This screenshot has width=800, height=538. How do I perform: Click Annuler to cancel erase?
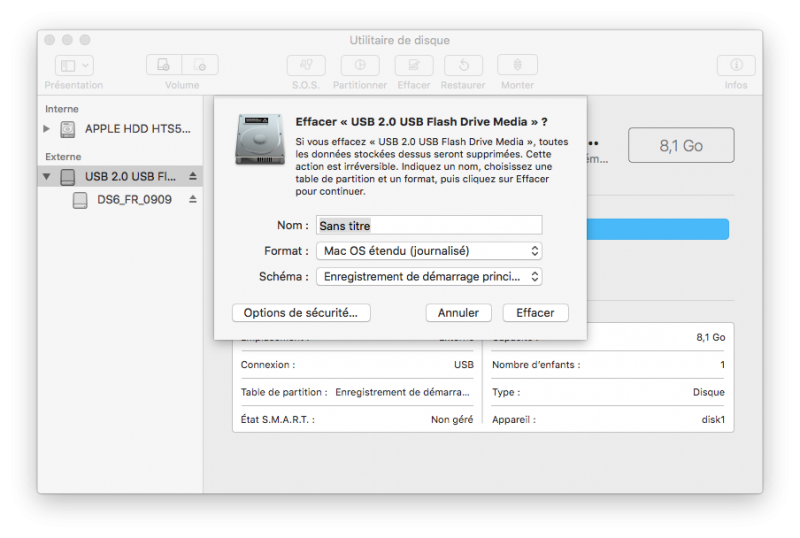click(x=458, y=312)
